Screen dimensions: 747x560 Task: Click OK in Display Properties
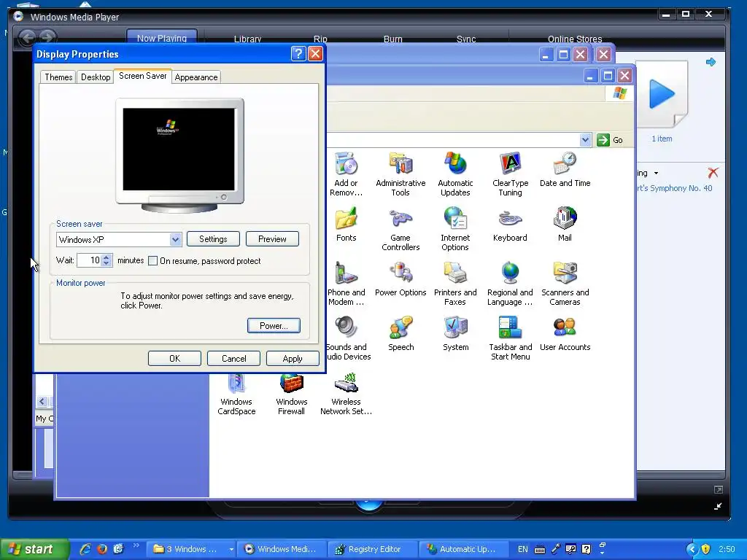pyautogui.click(x=175, y=359)
